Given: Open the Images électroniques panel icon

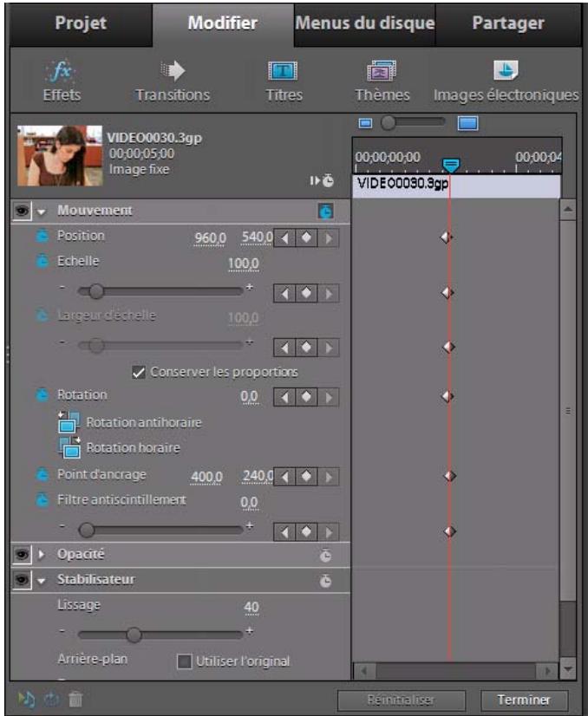Looking at the screenshot, I should click(x=506, y=70).
